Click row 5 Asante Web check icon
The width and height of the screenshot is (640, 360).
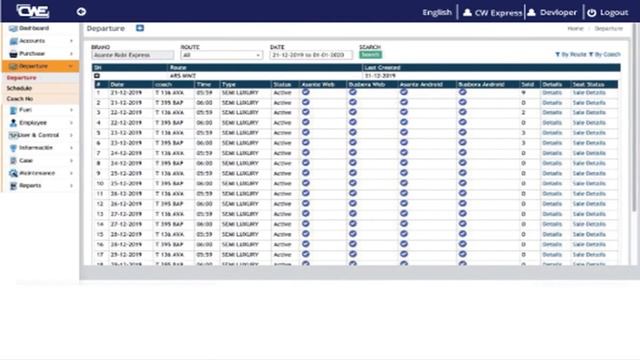(306, 133)
